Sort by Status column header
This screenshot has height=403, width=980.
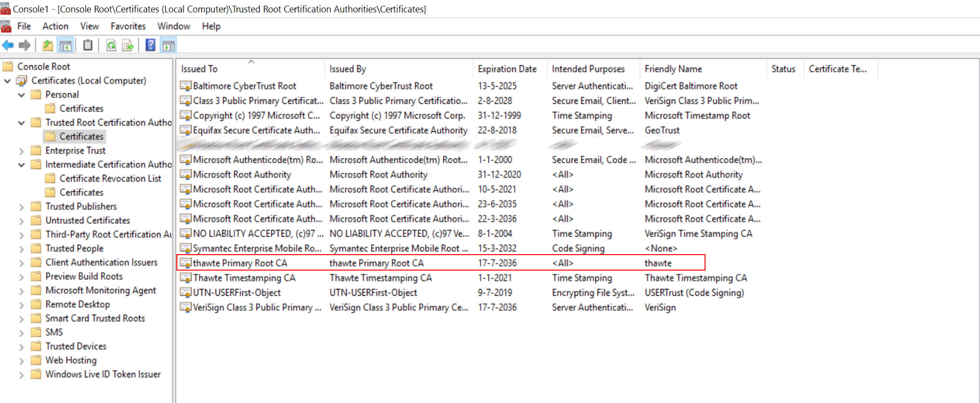click(x=785, y=69)
